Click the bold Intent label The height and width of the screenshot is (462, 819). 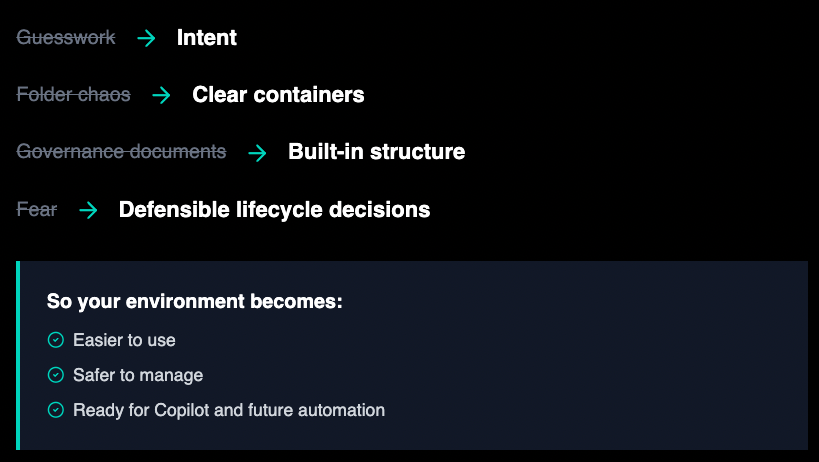[206, 38]
